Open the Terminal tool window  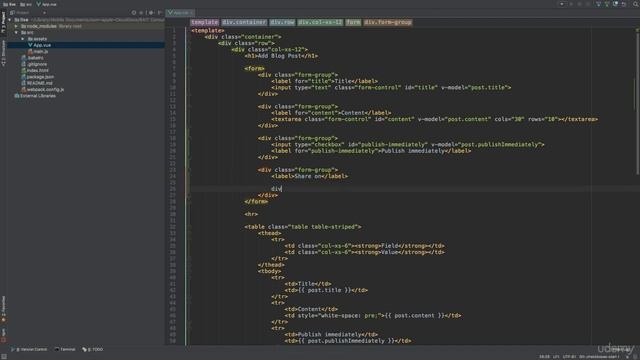[65, 349]
